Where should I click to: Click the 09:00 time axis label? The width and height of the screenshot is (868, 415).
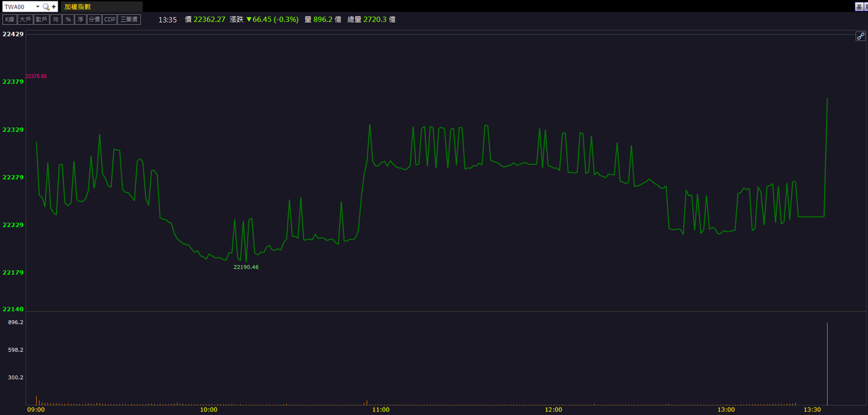[x=36, y=410]
